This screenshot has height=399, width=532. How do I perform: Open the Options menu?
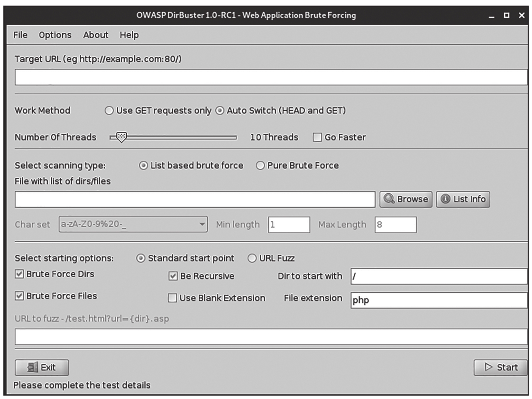click(x=55, y=35)
